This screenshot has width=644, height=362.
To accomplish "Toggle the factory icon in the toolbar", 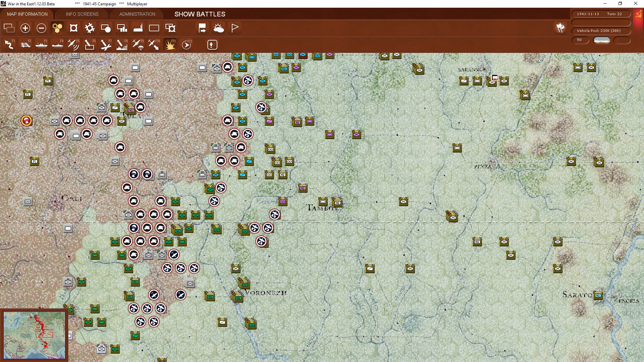I will click(x=138, y=28).
